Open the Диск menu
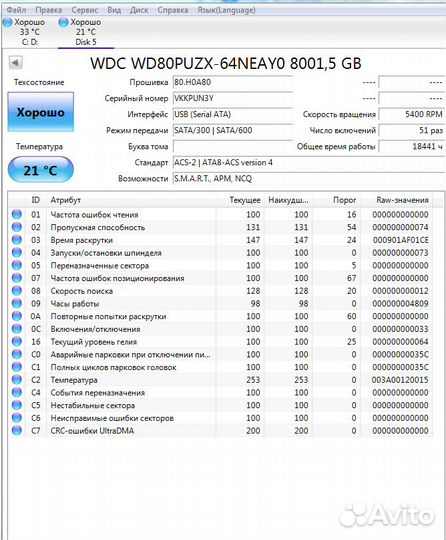 (x=139, y=10)
